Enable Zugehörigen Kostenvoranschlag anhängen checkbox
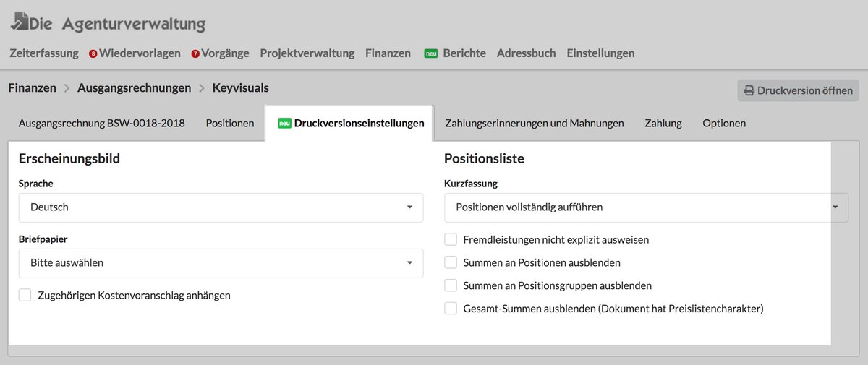Image resolution: width=868 pixels, height=365 pixels. tap(25, 295)
